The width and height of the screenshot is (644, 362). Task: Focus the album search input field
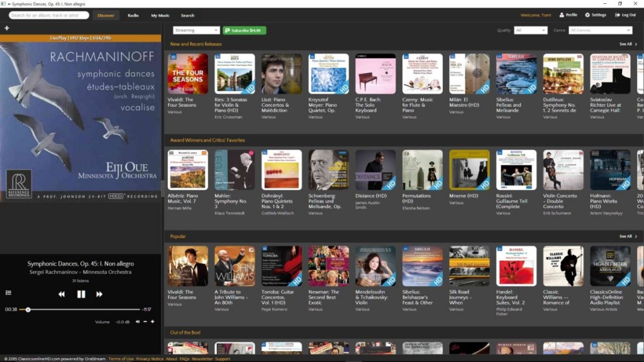point(48,15)
